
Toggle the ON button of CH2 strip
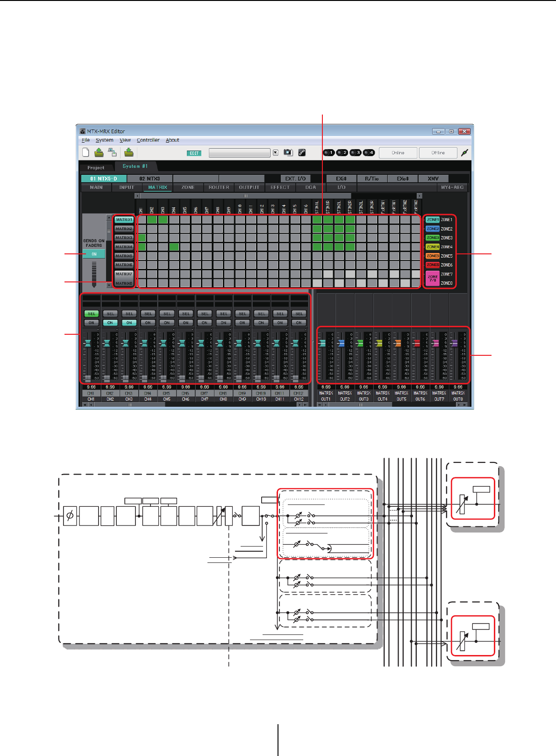tap(110, 323)
